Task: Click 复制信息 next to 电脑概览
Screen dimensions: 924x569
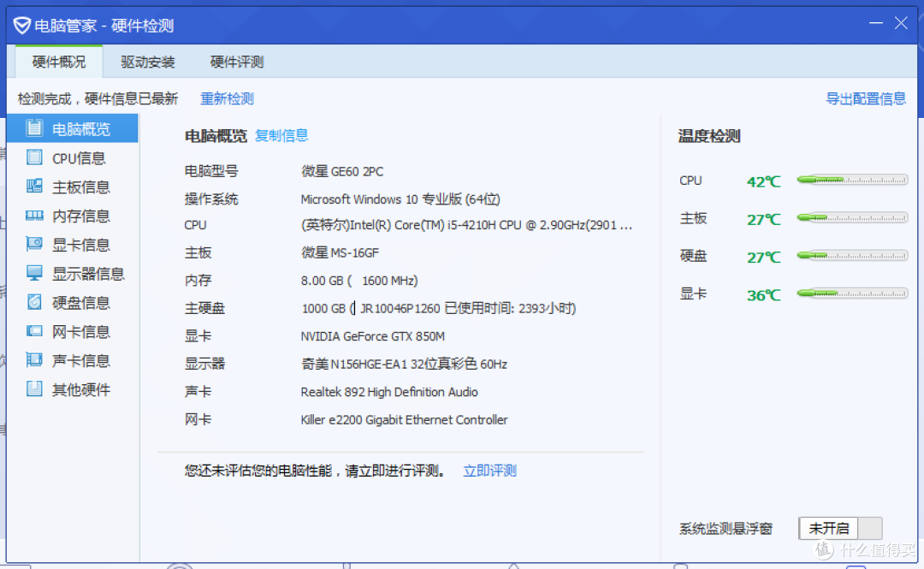Action: 281,135
